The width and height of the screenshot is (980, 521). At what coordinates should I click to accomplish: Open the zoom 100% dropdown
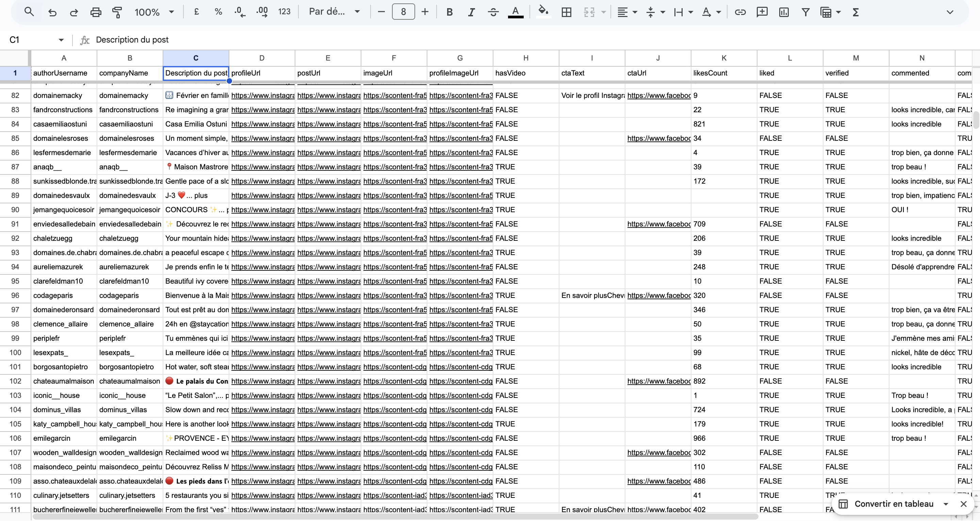click(154, 12)
